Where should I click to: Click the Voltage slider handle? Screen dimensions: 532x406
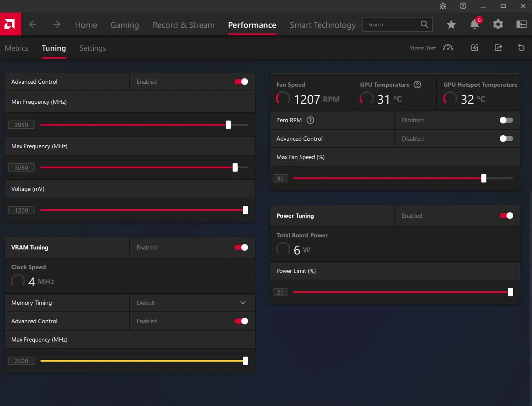(246, 210)
